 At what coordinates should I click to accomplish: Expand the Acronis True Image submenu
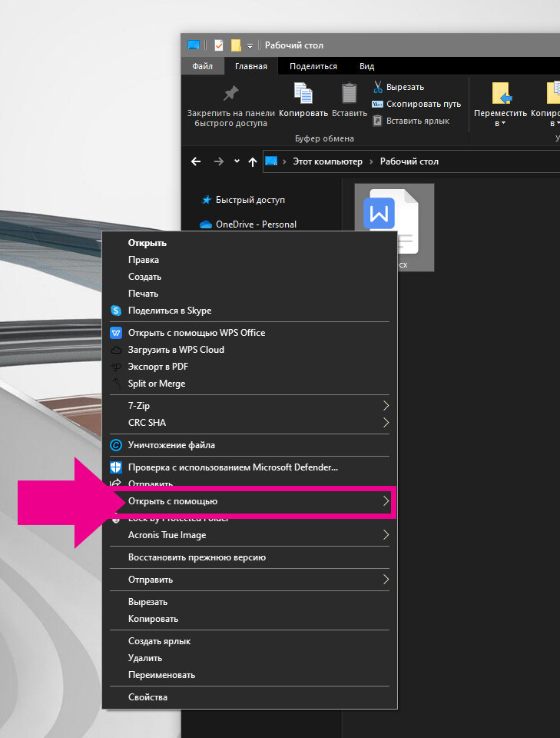pos(386,535)
